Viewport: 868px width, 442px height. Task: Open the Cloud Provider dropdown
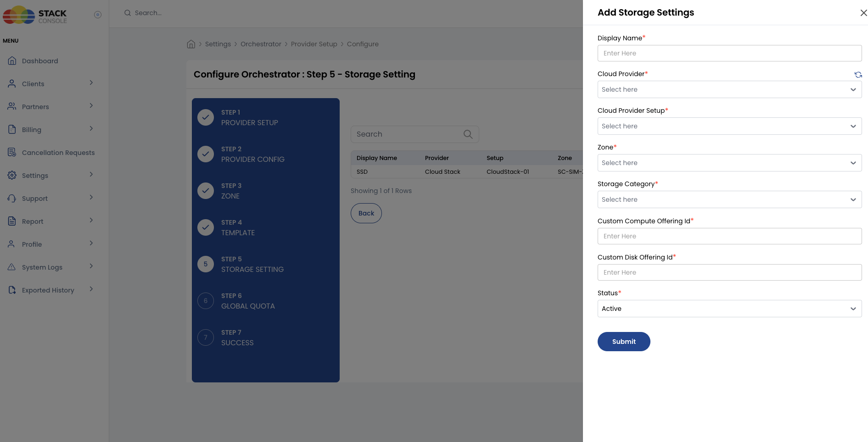tap(729, 89)
